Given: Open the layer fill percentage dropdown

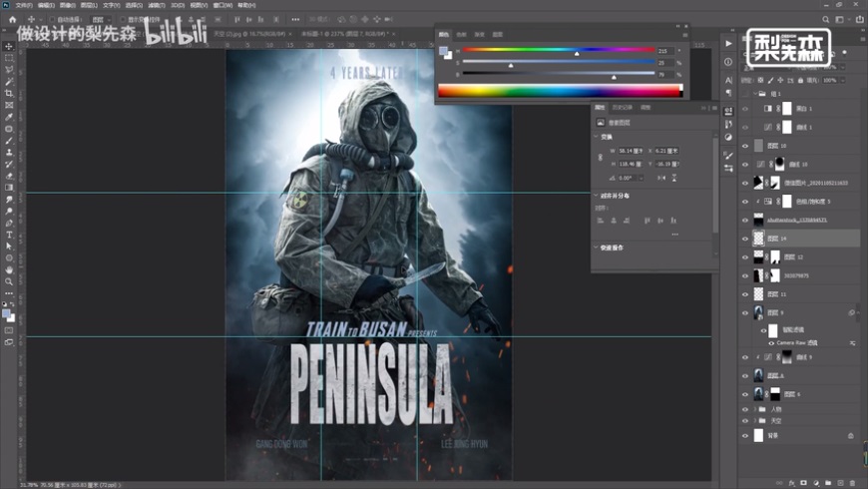Looking at the screenshot, I should tap(842, 80).
